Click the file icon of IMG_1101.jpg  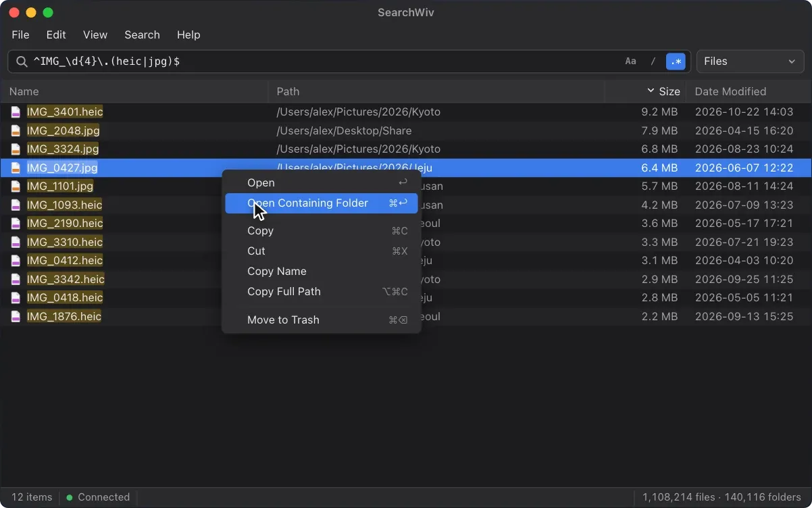[16, 186]
